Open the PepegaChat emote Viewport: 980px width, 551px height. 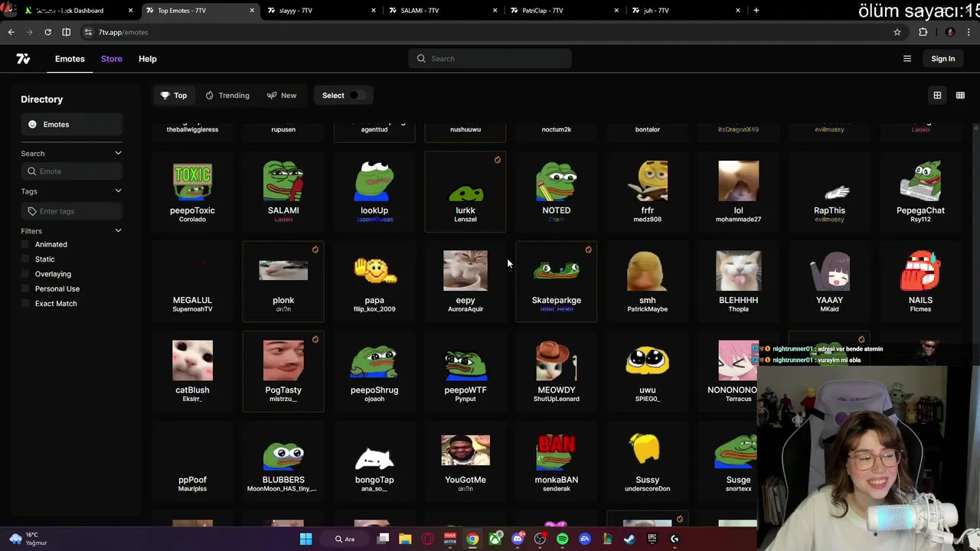click(920, 191)
